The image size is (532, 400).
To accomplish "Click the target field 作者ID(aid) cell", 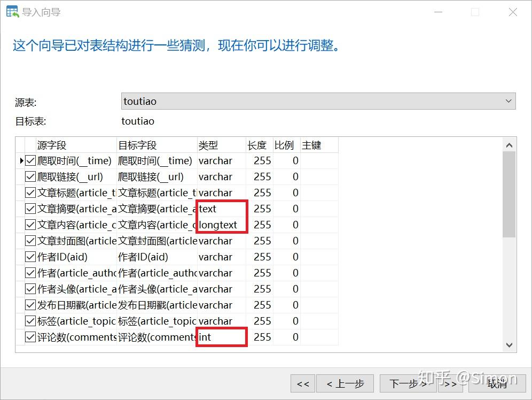I will pyautogui.click(x=157, y=257).
